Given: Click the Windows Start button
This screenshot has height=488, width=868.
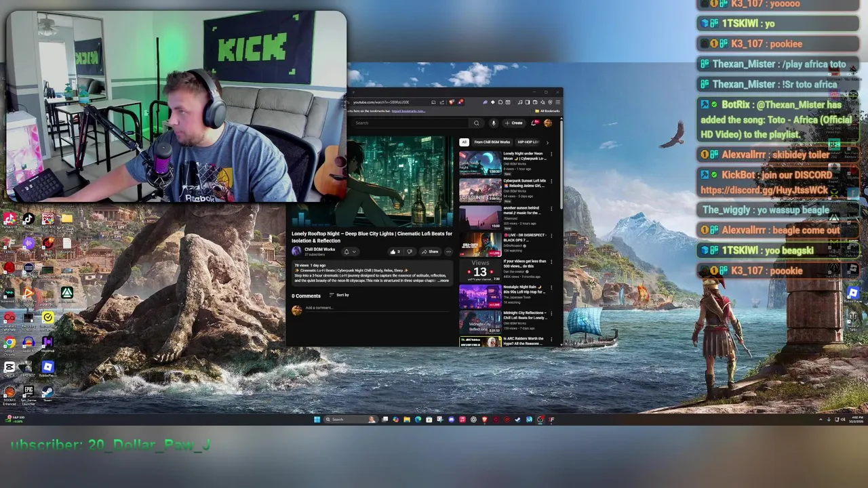Looking at the screenshot, I should pos(317,420).
